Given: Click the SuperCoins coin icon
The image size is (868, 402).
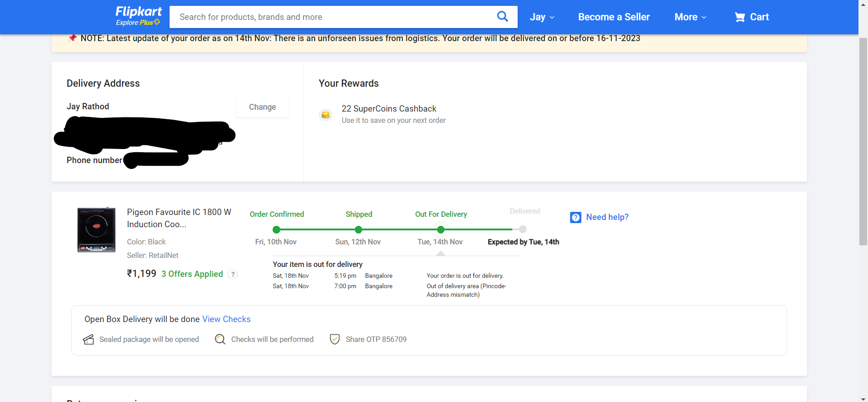Looking at the screenshot, I should click(x=325, y=115).
